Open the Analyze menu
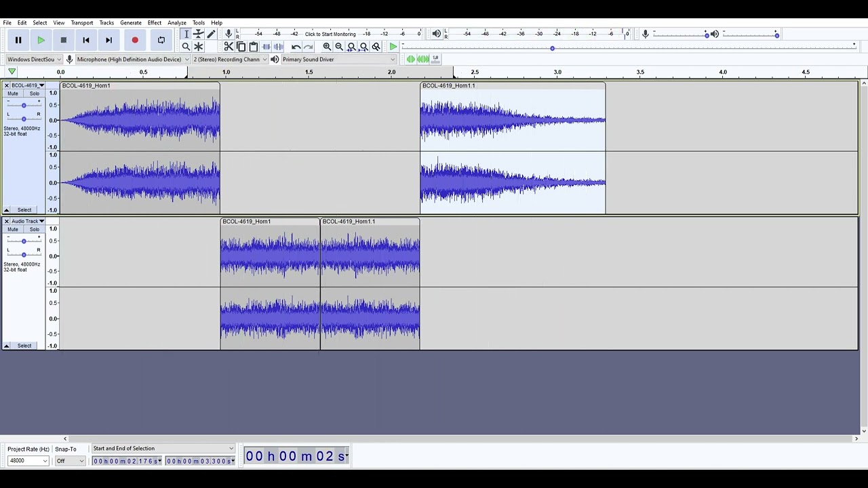Image resolution: width=868 pixels, height=488 pixels. (177, 22)
